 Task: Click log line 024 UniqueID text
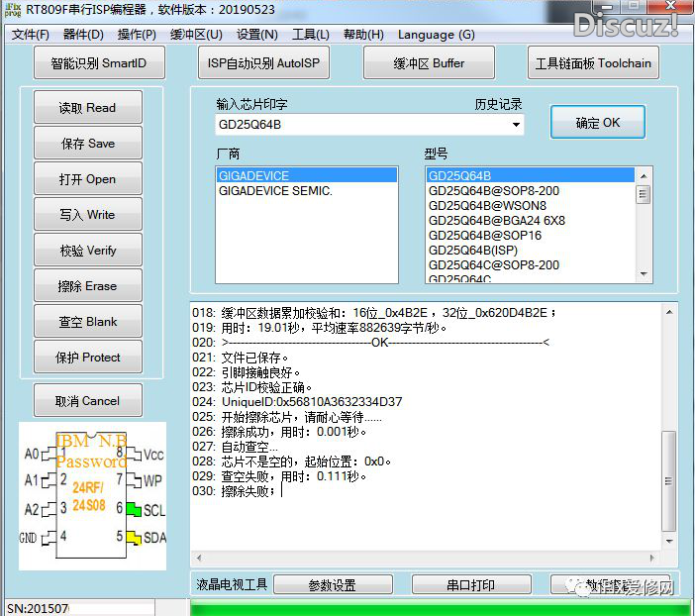[x=297, y=402]
